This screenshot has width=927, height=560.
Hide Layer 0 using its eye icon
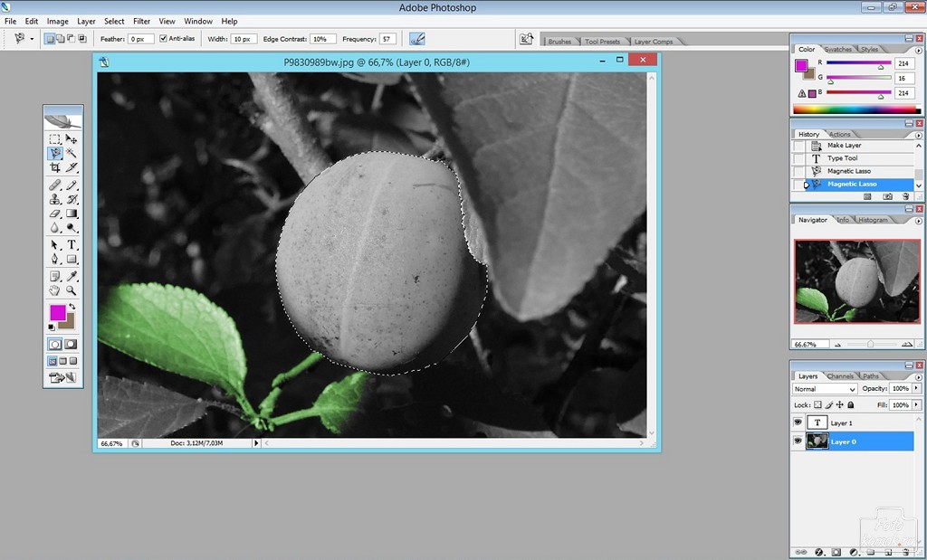798,441
